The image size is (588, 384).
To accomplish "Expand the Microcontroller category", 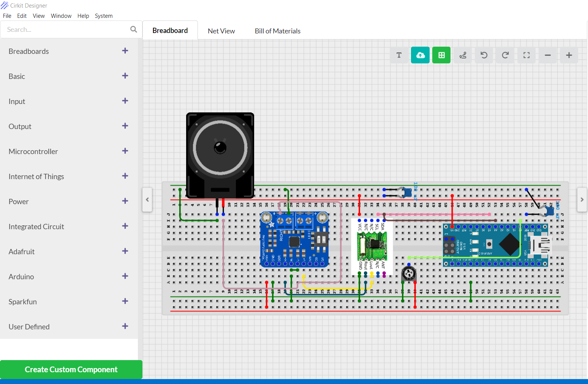I will pyautogui.click(x=125, y=151).
